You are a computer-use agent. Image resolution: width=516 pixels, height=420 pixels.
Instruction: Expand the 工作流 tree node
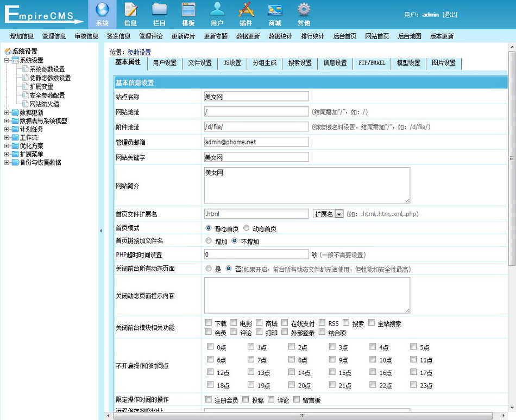[7, 137]
